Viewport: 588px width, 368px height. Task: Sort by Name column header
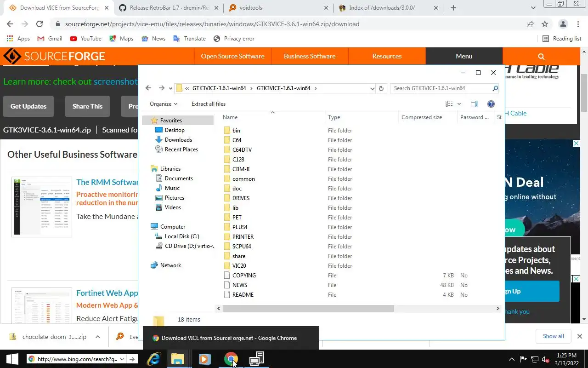pyautogui.click(x=230, y=117)
